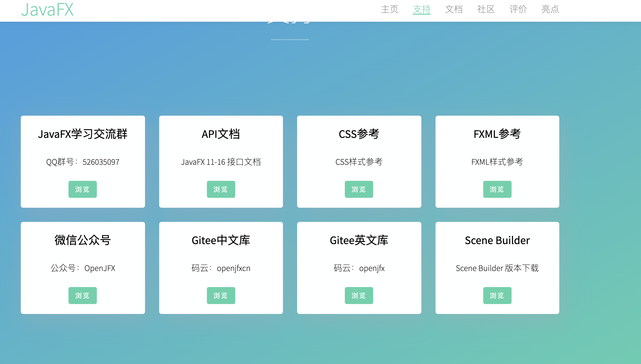
Task: Click the API文档 card title
Action: click(x=221, y=134)
